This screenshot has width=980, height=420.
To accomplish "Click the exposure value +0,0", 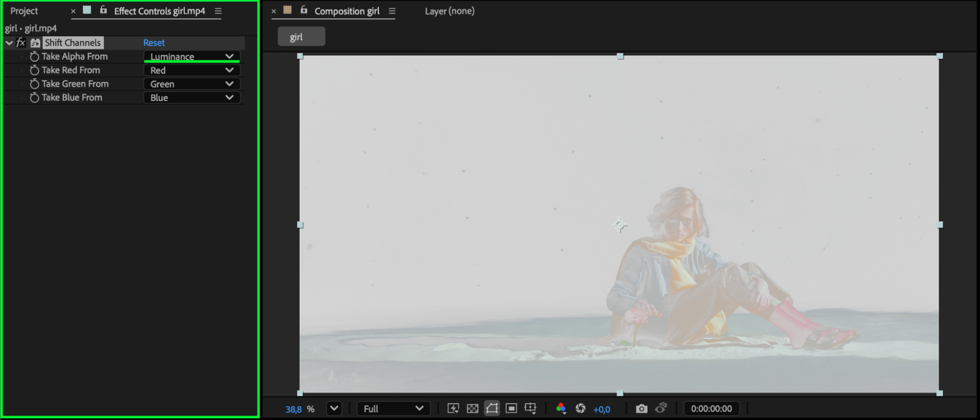I will pos(602,409).
